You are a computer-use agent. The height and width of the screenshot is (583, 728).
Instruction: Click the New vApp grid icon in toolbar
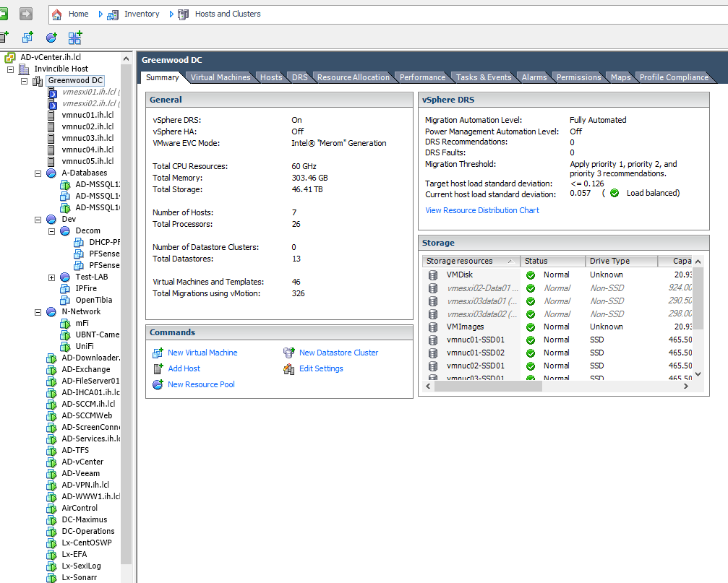pos(75,37)
